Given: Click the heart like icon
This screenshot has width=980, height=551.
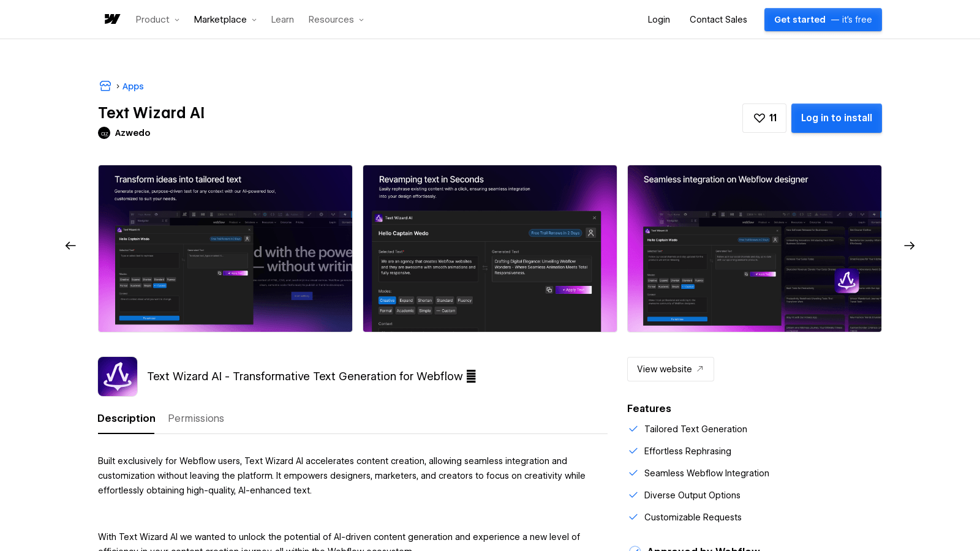Looking at the screenshot, I should (759, 118).
